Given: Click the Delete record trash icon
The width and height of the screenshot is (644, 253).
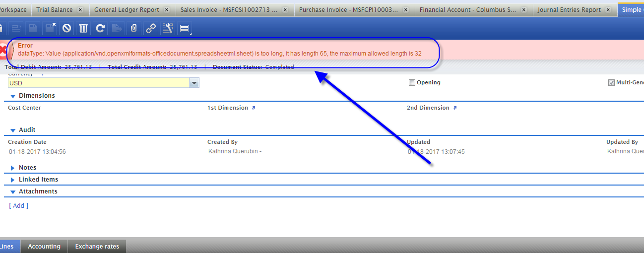Looking at the screenshot, I should click(x=83, y=29).
